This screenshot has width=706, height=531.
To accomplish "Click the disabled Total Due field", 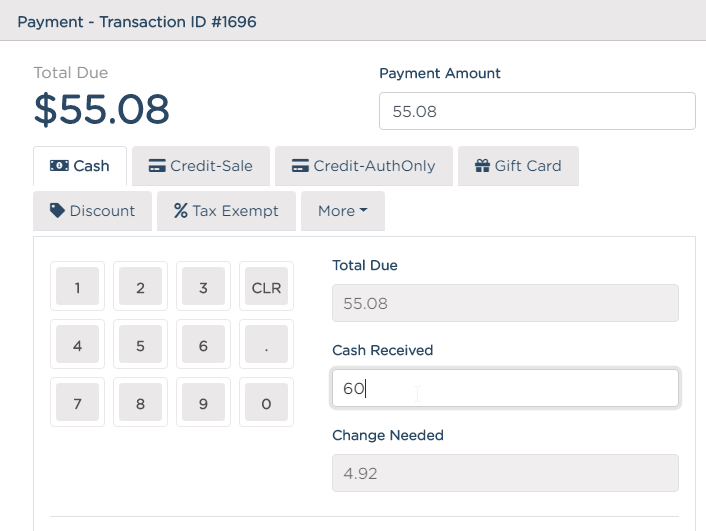I will pos(505,303).
